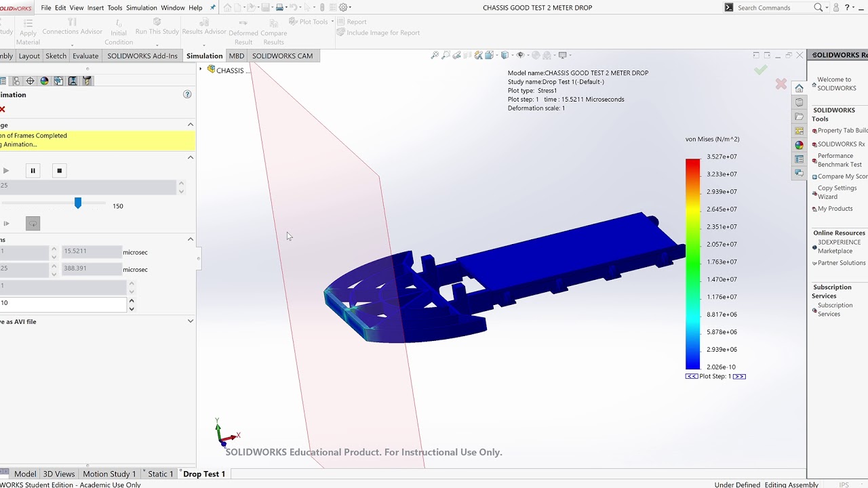
Task: Go to next plot step arrow
Action: point(740,376)
